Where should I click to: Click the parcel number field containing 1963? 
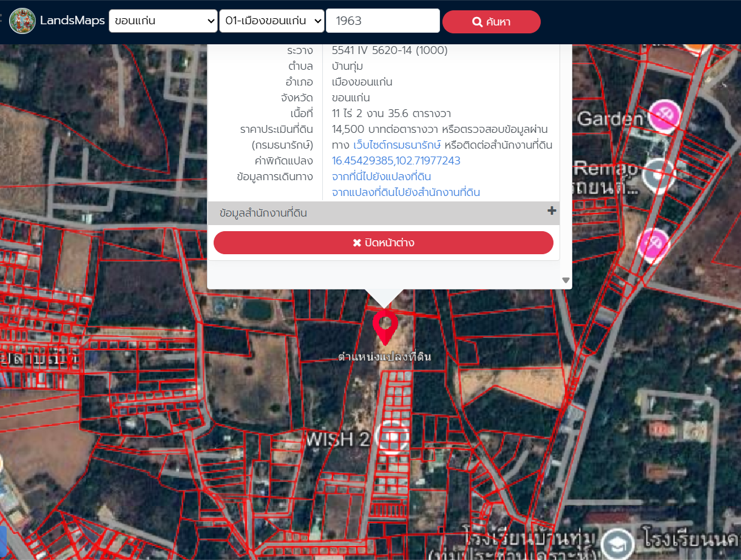point(382,21)
